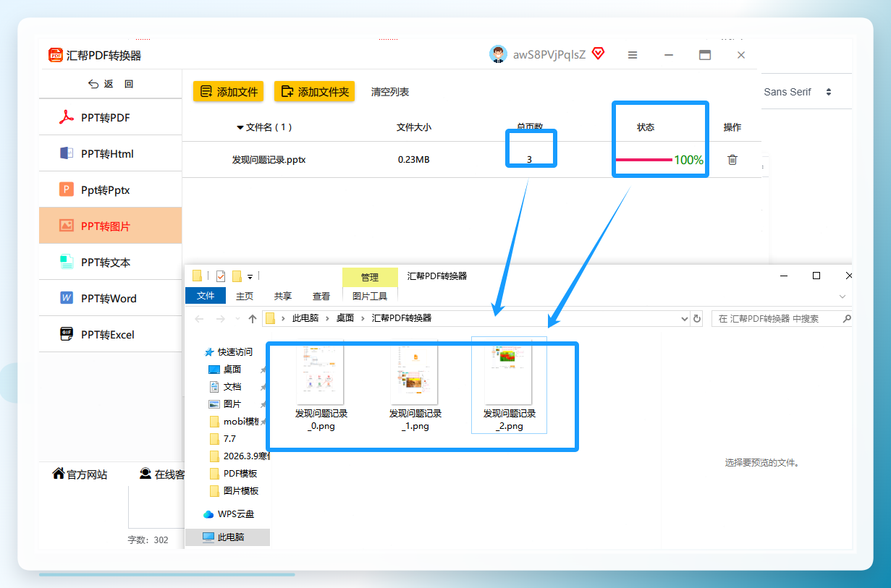
Task: Open the 官方网站 link
Action: [80, 474]
